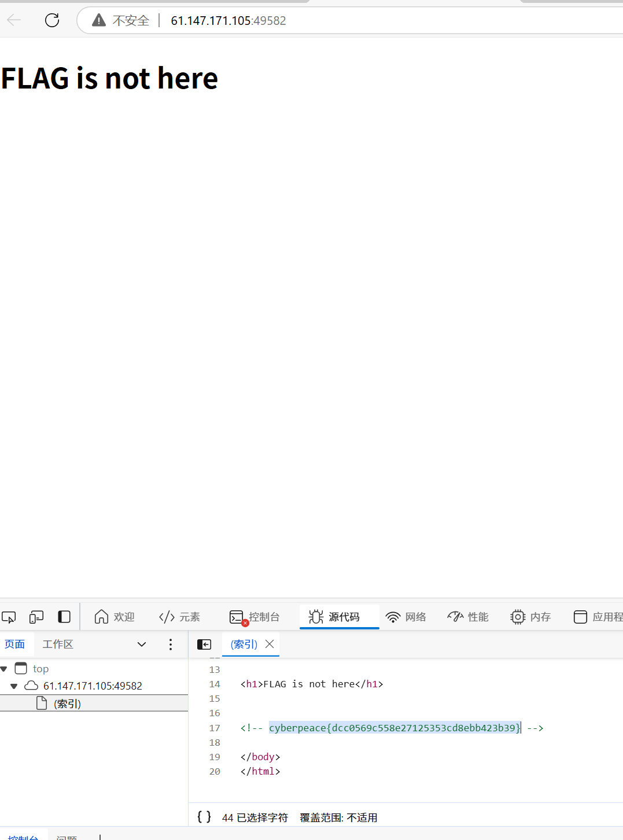The height and width of the screenshot is (840, 623).
Task: Close the (索引) editor tab
Action: (x=270, y=644)
